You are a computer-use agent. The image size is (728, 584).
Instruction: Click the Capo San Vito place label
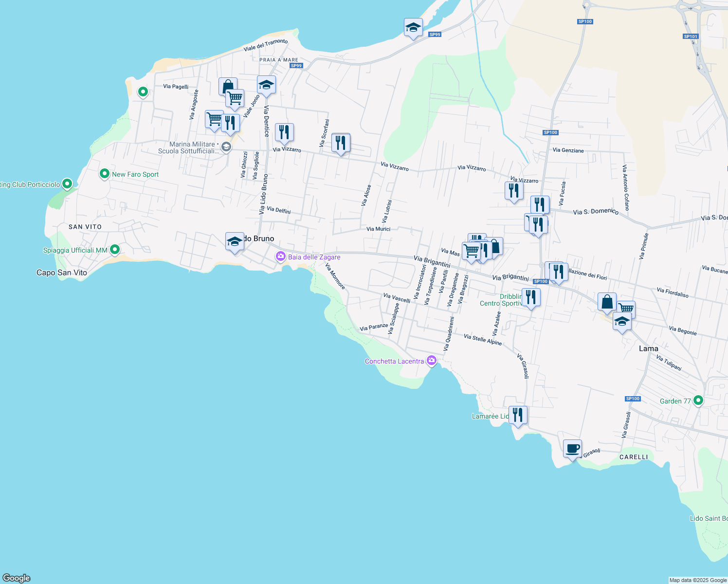62,273
